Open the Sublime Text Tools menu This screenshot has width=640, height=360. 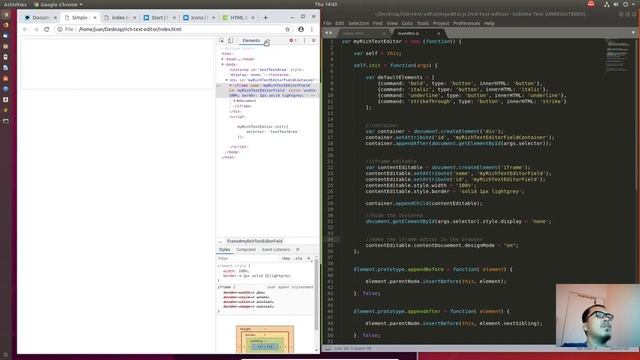coord(423,23)
